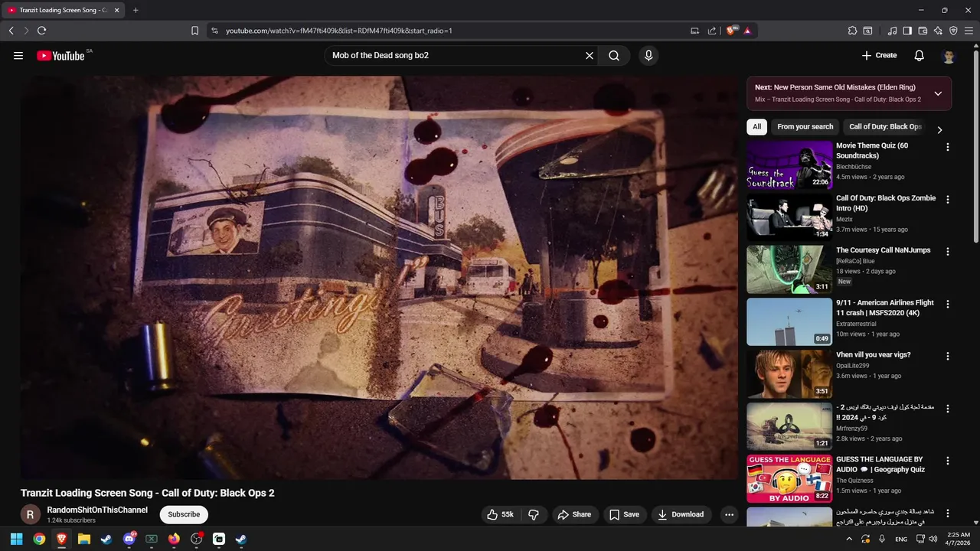Reload the current page
980x551 pixels.
(41, 31)
